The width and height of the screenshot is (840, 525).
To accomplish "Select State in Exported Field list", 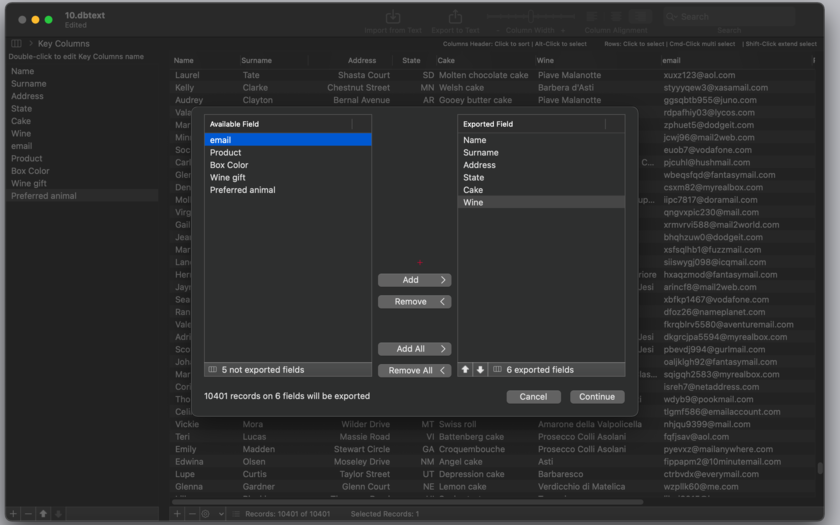I will (542, 177).
